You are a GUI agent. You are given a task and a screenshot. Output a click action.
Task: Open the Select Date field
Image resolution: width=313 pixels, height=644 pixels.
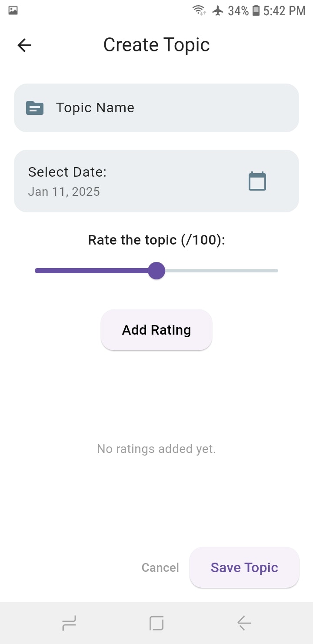(156, 181)
